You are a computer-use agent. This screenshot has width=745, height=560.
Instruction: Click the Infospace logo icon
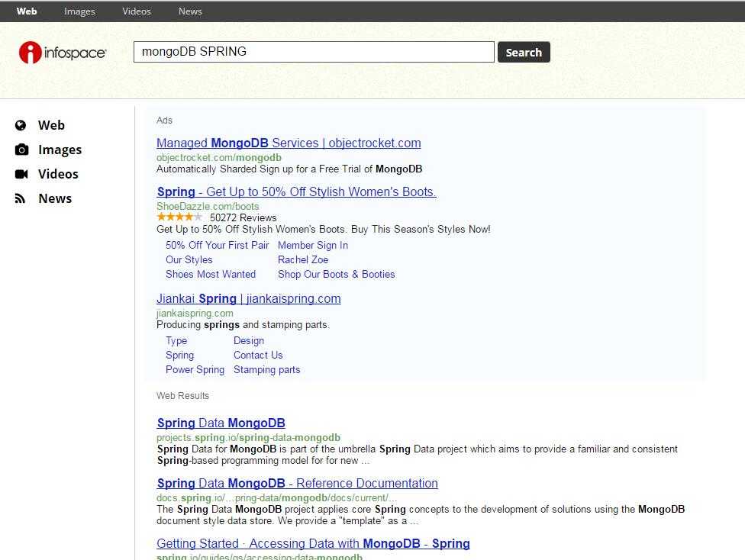pyautogui.click(x=30, y=52)
